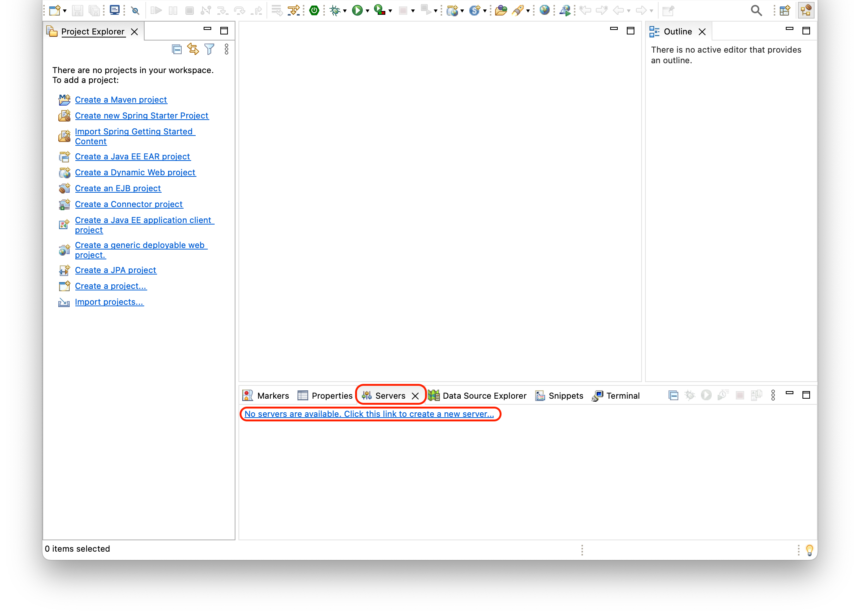Toggle the Pin Editor button
This screenshot has width=860, height=616.
click(x=668, y=10)
